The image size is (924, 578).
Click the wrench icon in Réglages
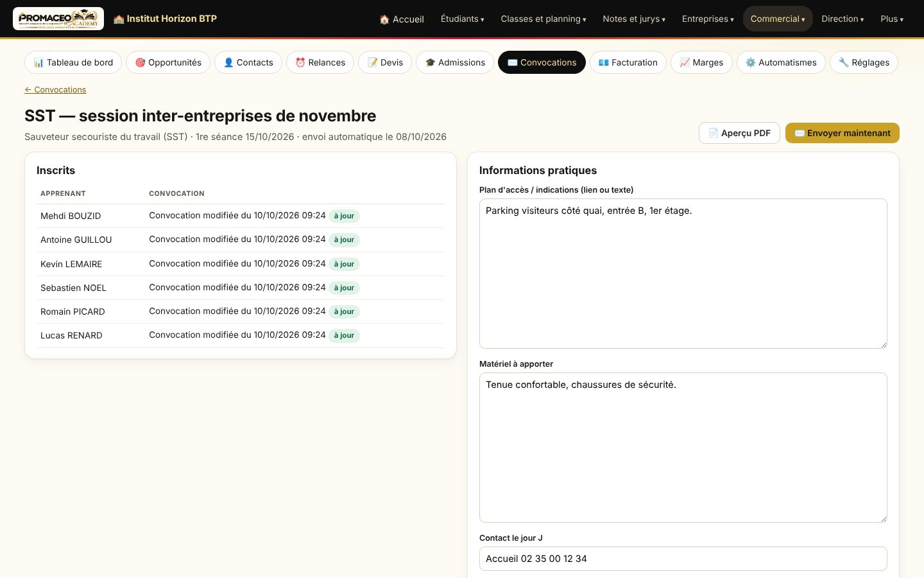[844, 62]
